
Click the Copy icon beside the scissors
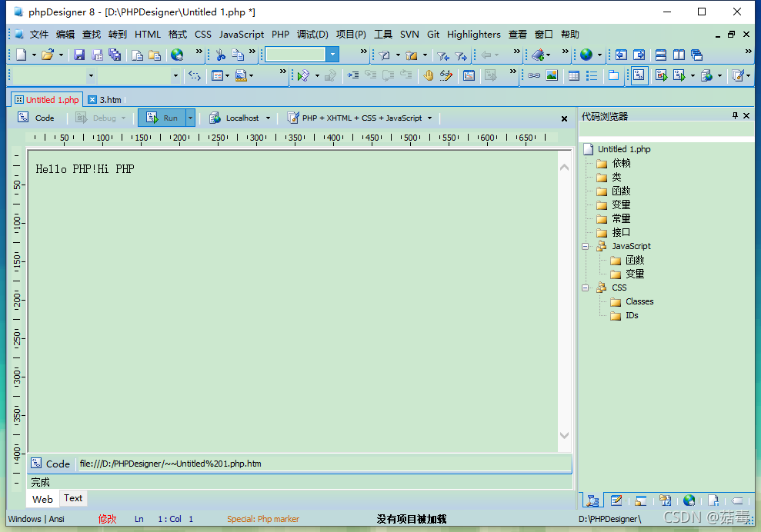[x=238, y=55]
